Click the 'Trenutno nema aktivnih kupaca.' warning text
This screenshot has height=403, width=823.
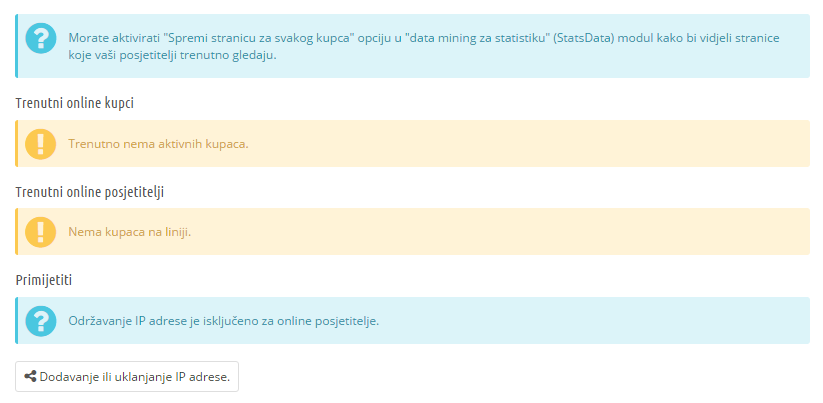[x=158, y=144]
